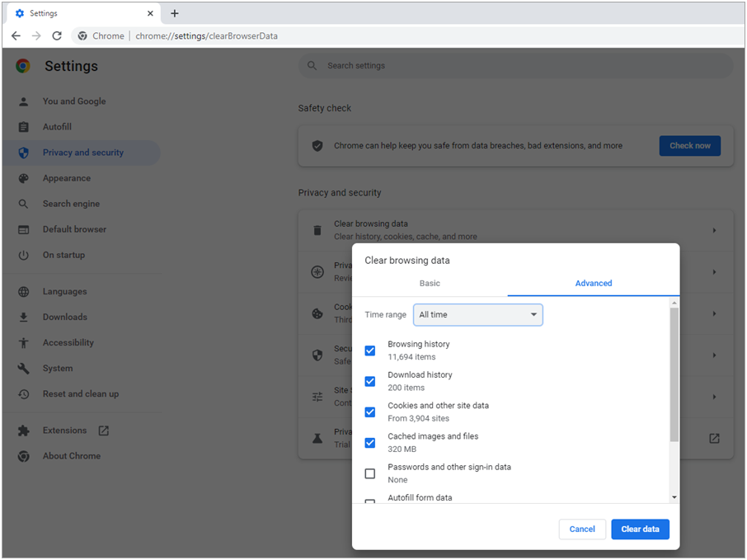Image resolution: width=747 pixels, height=560 pixels.
Task: Click the dialog vertical scrollbar thumb
Action: click(x=674, y=374)
